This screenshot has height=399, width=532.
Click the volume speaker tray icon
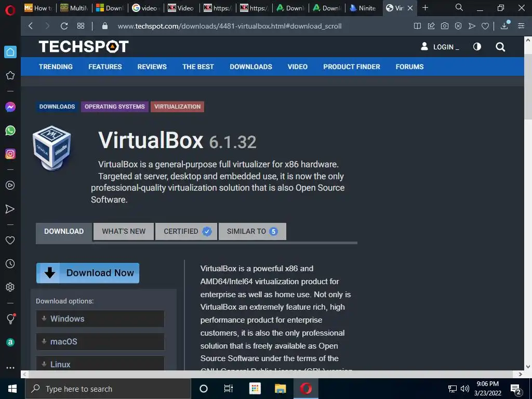465,389
